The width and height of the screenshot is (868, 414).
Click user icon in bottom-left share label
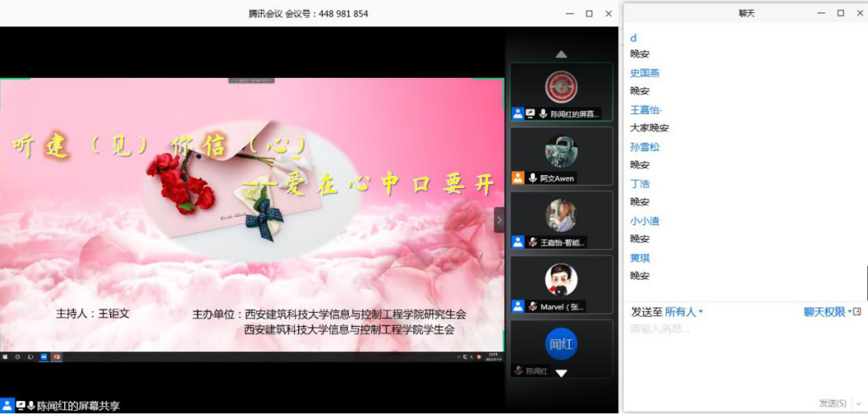7,406
